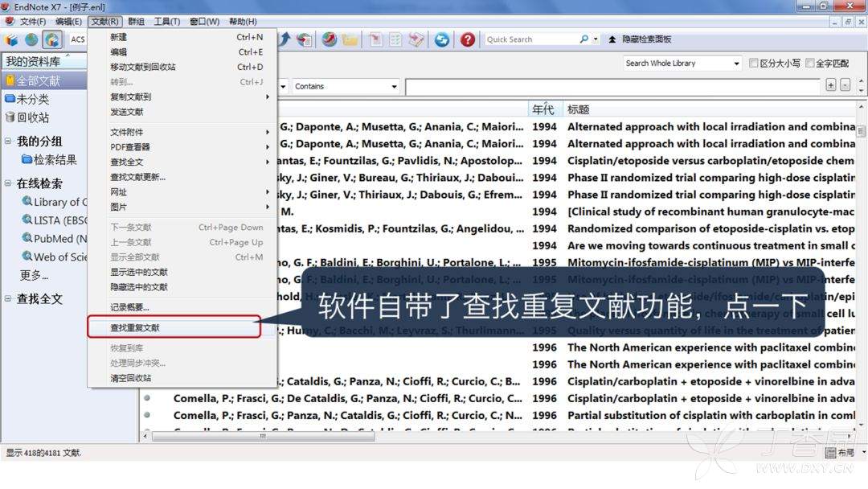Select 未分类 group in sidebar

(33, 99)
